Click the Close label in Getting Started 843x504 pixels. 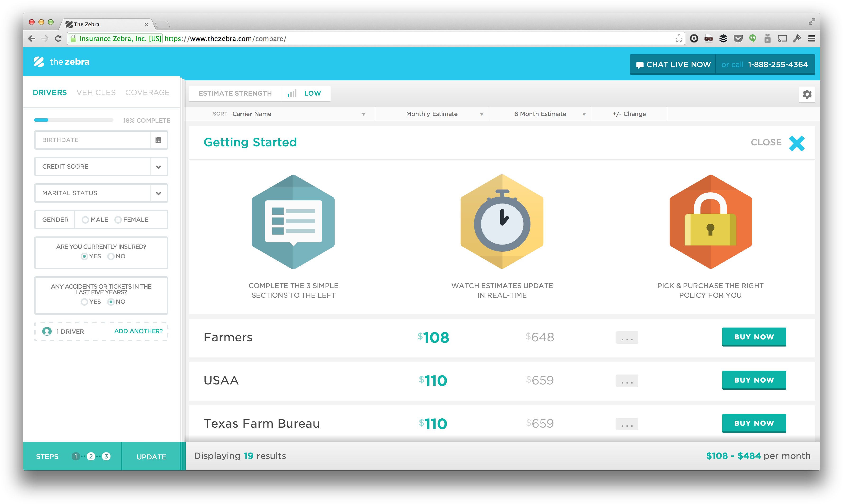(x=766, y=143)
